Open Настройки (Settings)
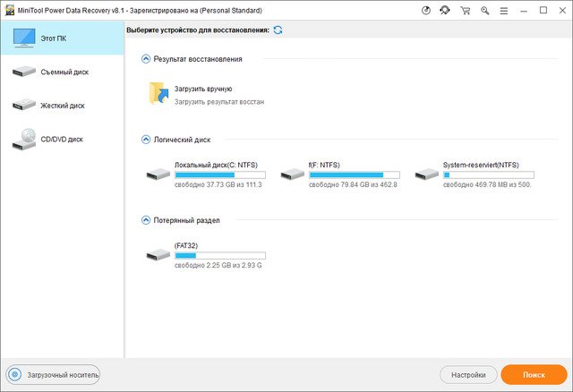 click(x=468, y=375)
